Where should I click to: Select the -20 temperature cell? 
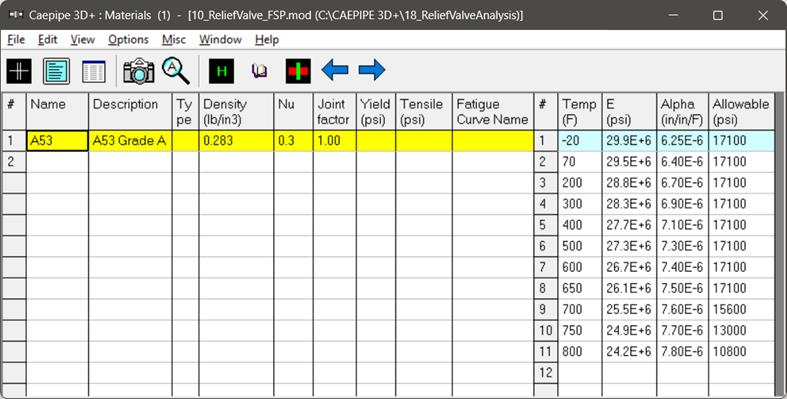[x=580, y=141]
